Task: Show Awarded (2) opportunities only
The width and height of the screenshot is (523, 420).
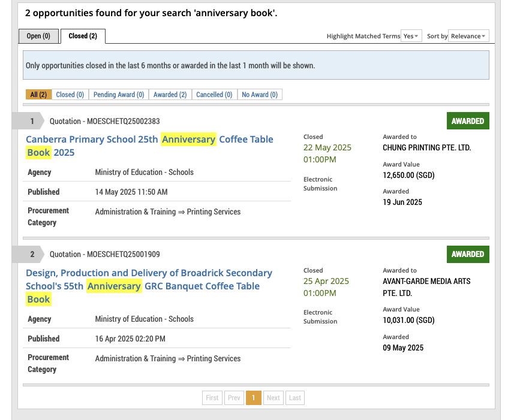Action: [170, 95]
